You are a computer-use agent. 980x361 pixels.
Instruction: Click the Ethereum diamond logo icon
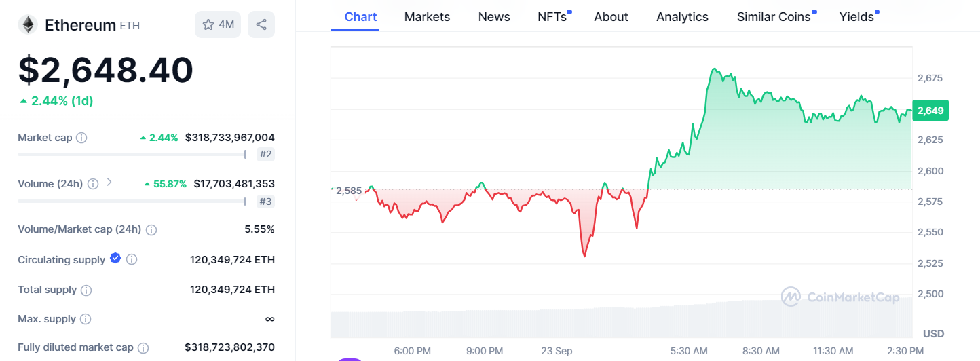pyautogui.click(x=28, y=25)
